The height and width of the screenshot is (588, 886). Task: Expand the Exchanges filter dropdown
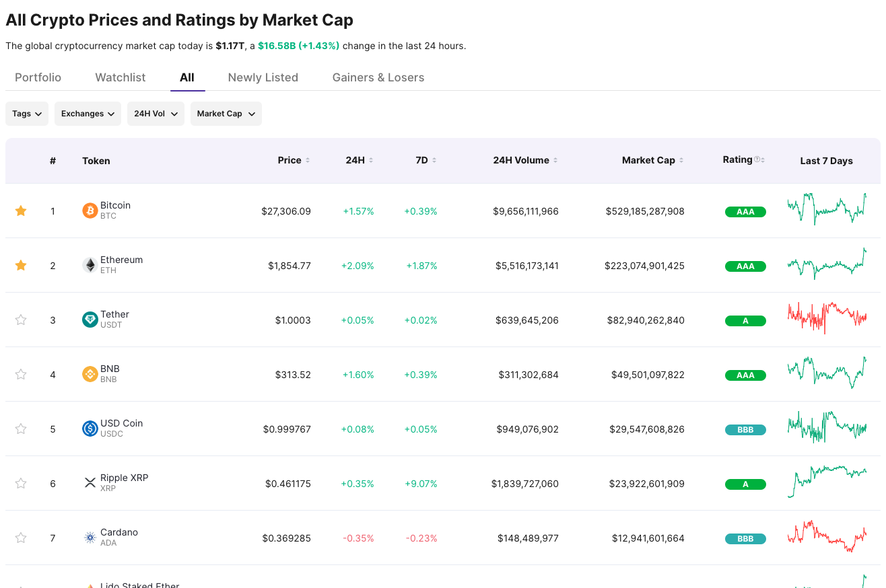click(x=88, y=114)
